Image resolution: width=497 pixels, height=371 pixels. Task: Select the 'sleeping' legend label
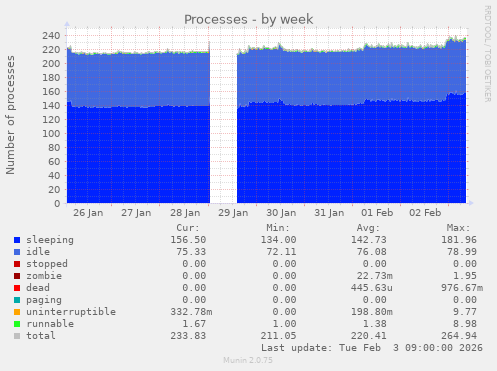50,240
